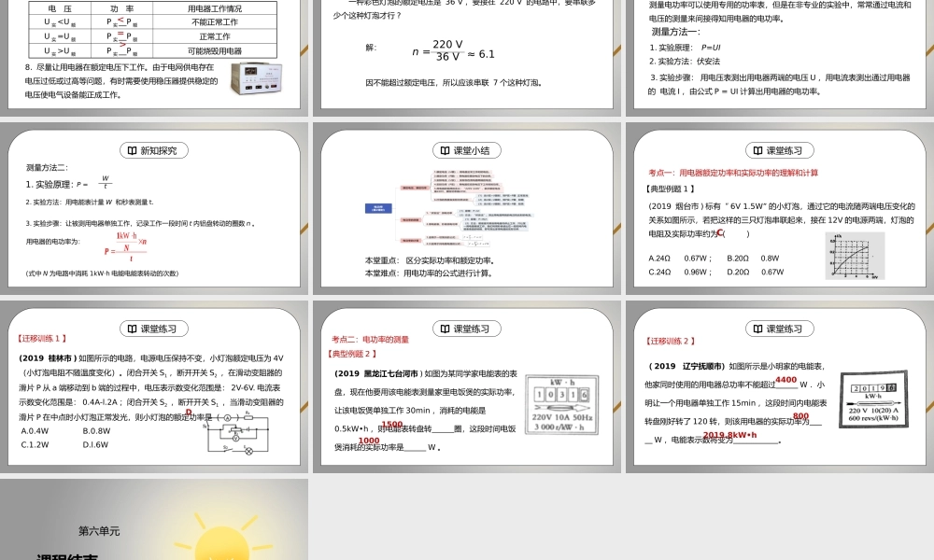Click the 新知探究 badge label

pos(159,151)
